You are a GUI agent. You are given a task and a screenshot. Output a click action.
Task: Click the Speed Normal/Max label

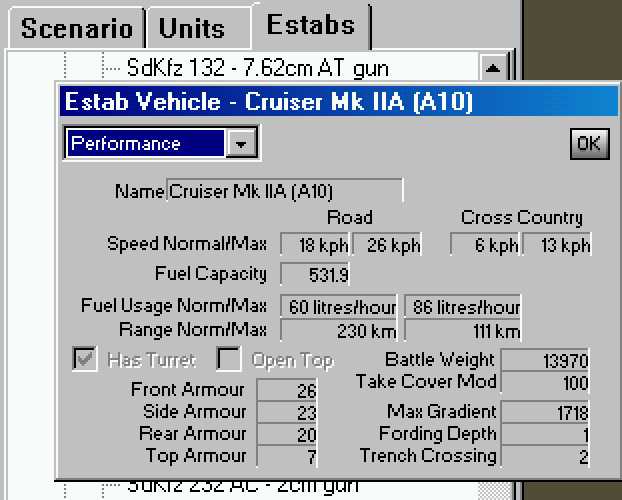pyautogui.click(x=187, y=243)
